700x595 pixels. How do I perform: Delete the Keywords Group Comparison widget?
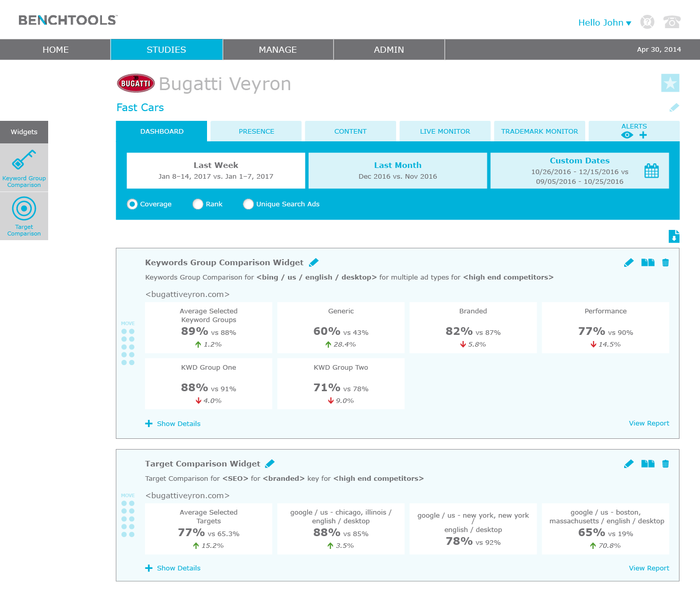665,263
